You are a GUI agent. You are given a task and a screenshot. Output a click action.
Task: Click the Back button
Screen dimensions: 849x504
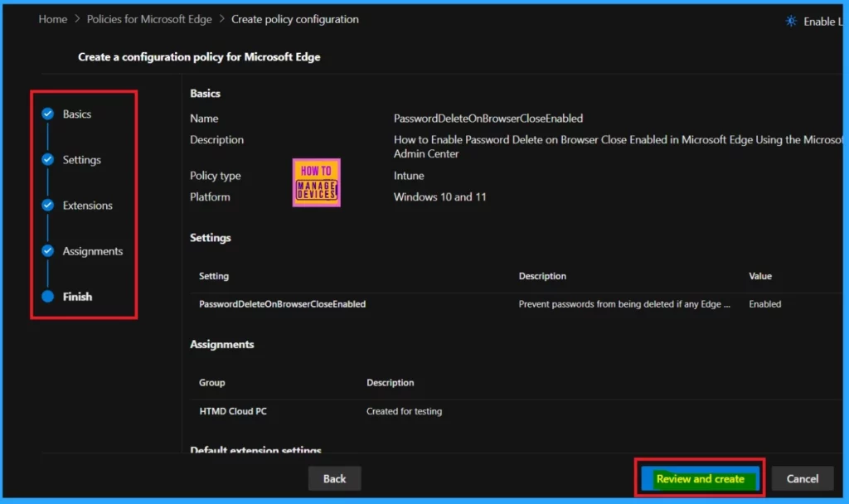[335, 478]
